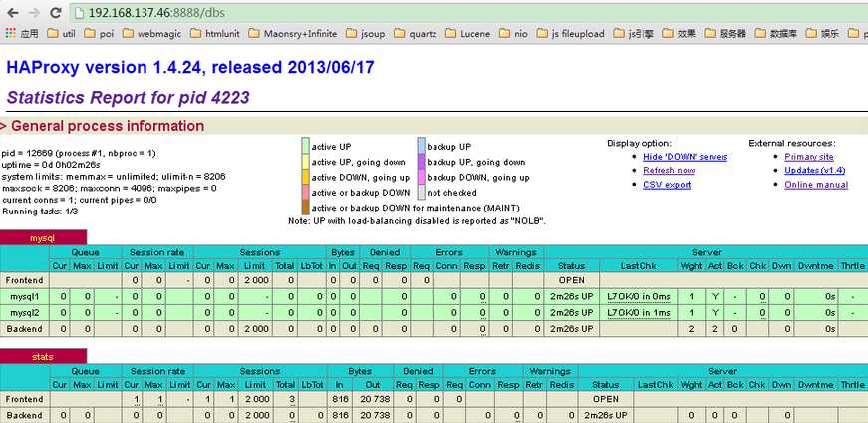The image size is (868, 423).
Task: Click the '2m26s UP' status of mysql1
Action: pyautogui.click(x=572, y=296)
